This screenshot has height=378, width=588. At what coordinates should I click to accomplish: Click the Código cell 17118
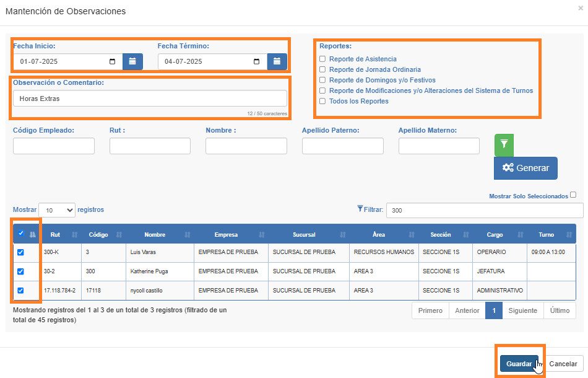click(x=103, y=291)
